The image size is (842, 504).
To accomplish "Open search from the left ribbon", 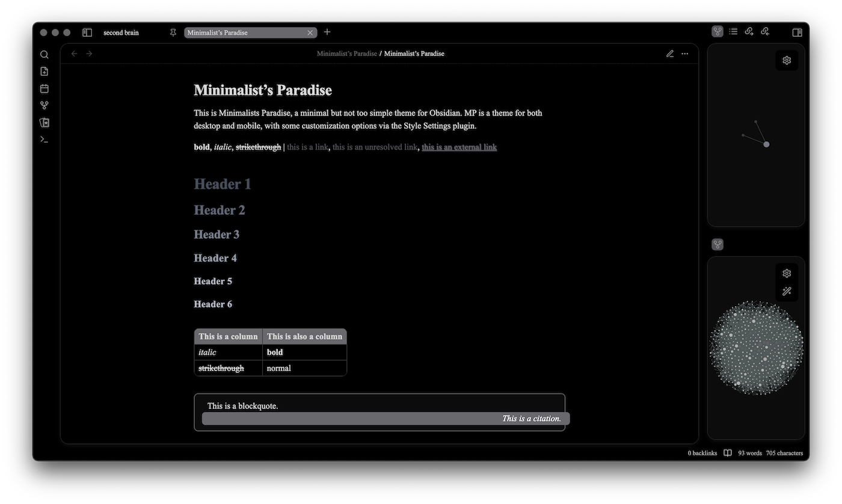I will click(x=44, y=54).
